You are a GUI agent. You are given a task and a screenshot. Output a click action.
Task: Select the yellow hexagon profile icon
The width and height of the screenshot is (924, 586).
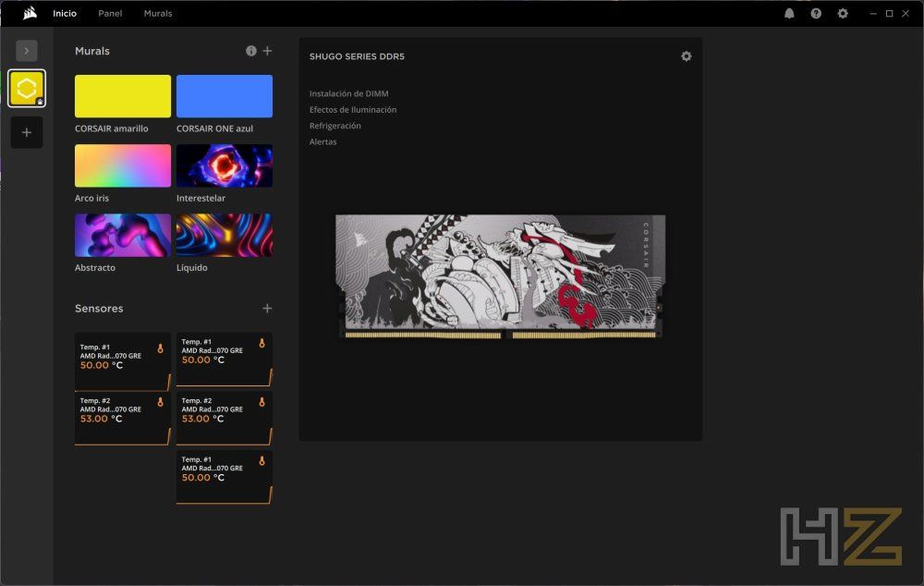coord(27,89)
